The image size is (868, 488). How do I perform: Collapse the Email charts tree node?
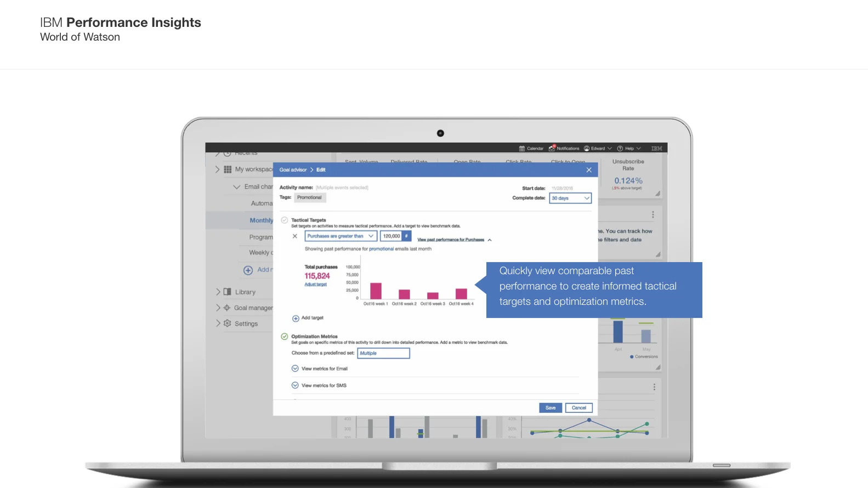click(x=237, y=187)
